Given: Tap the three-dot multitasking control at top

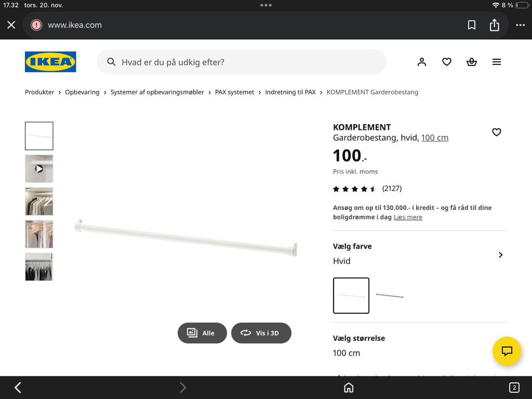Looking at the screenshot, I should (265, 5).
